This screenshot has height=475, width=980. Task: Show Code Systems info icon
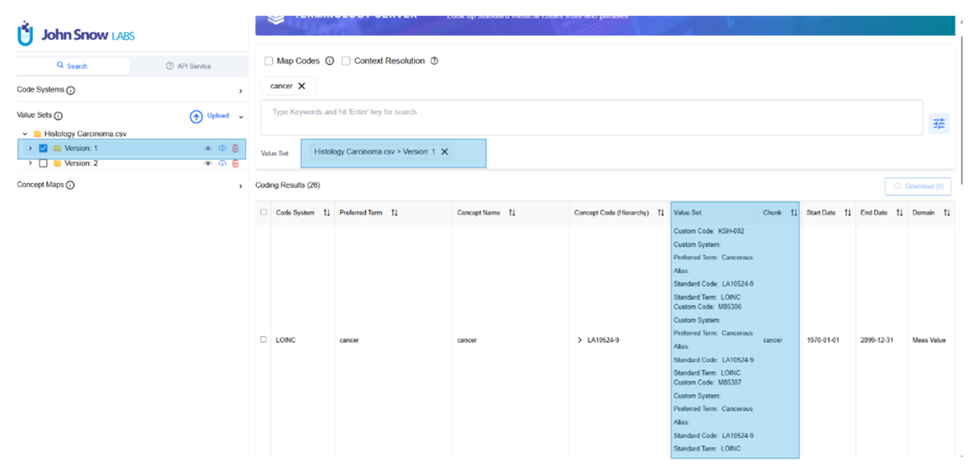click(x=71, y=90)
